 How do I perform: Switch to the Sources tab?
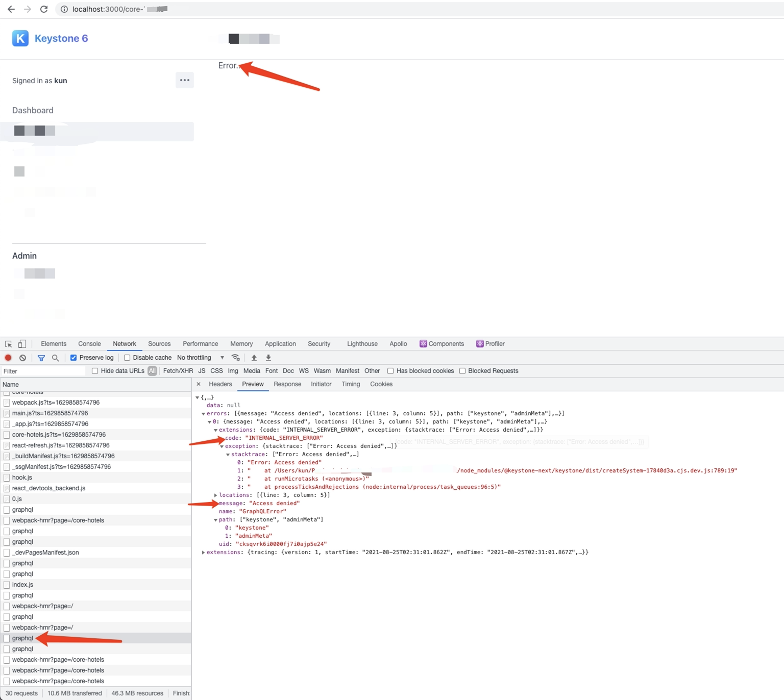click(x=159, y=344)
